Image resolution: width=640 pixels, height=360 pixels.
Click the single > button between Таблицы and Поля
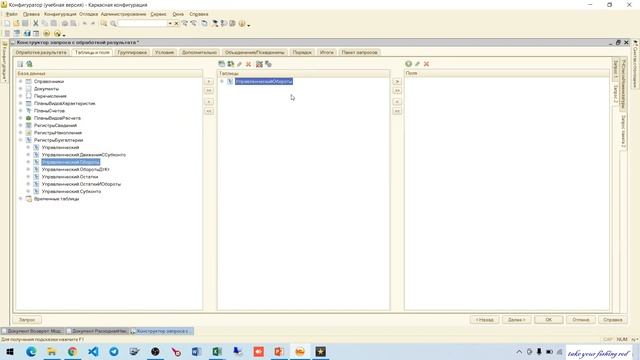[397, 81]
